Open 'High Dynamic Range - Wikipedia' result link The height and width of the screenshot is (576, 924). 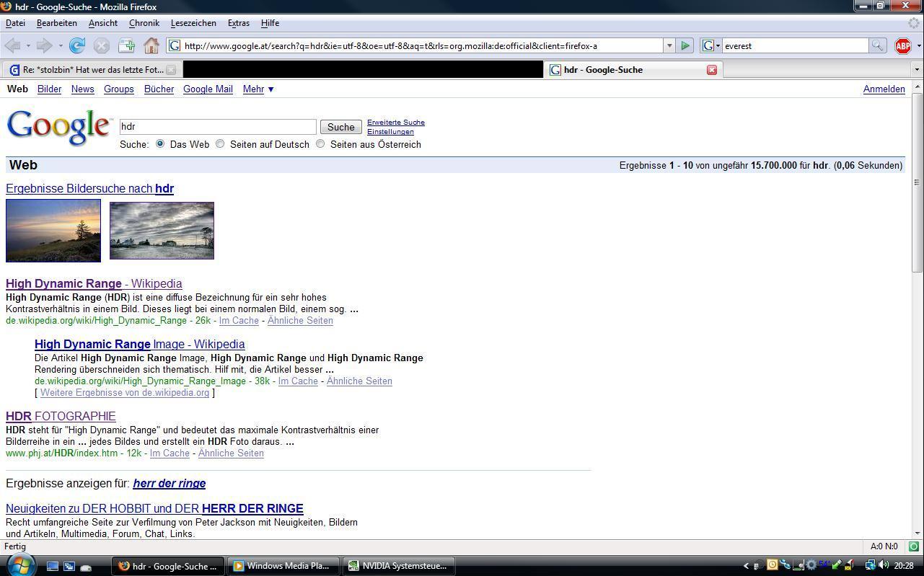pyautogui.click(x=94, y=284)
